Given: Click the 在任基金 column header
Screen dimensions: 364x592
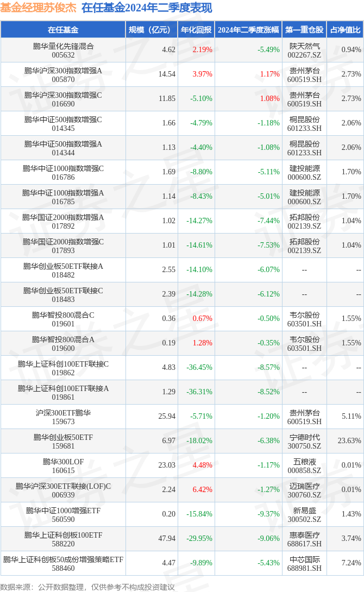Looking at the screenshot, I should pos(63,30).
